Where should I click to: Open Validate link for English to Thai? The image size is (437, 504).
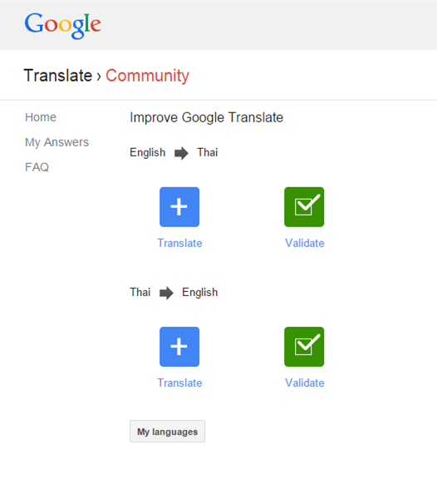tap(305, 243)
